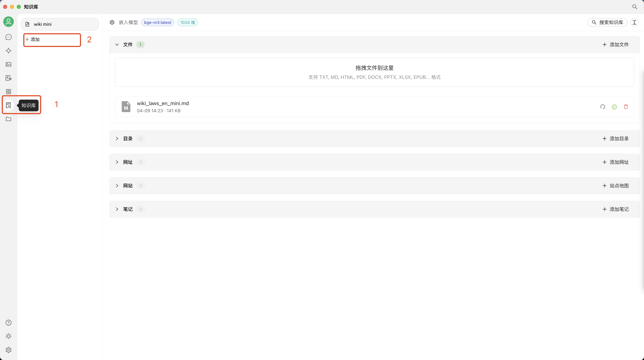Open knowledge base settings gear near embedding model
The width and height of the screenshot is (644, 360).
click(112, 23)
